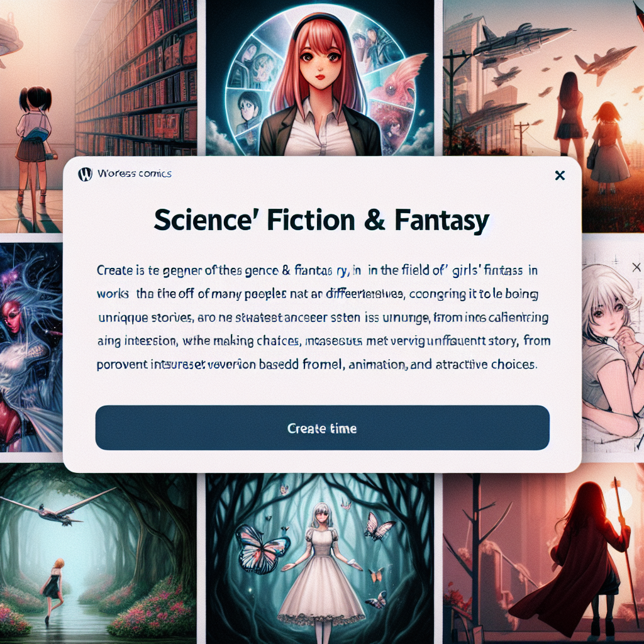Click the Science' Fiction & Fantasy heading

[x=321, y=220]
